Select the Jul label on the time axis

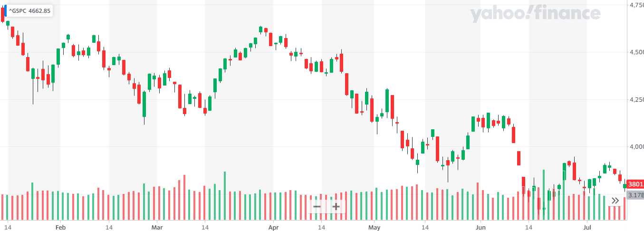coord(586,227)
